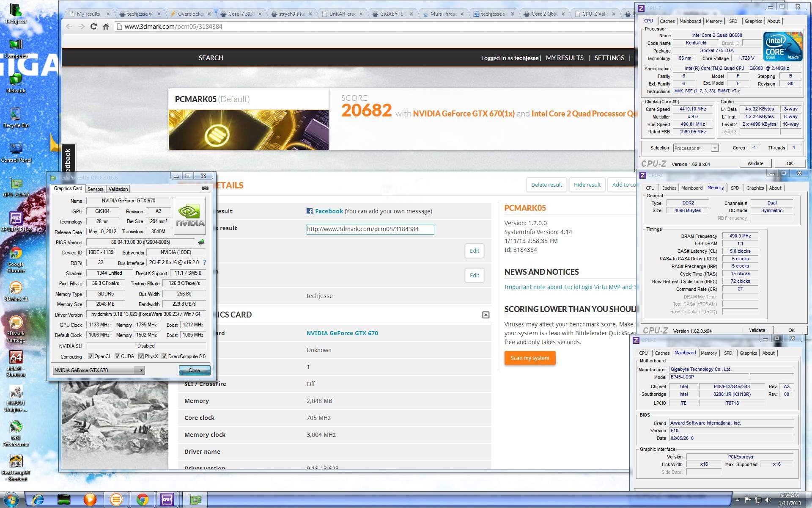Click the first Edit button in result details
The image size is (812, 508).
point(475,251)
